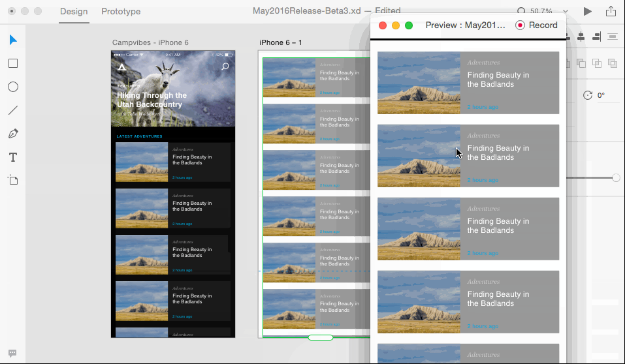Select the Hiking Through the Utah Backcountry headline
The height and width of the screenshot is (364, 625).
(x=152, y=100)
